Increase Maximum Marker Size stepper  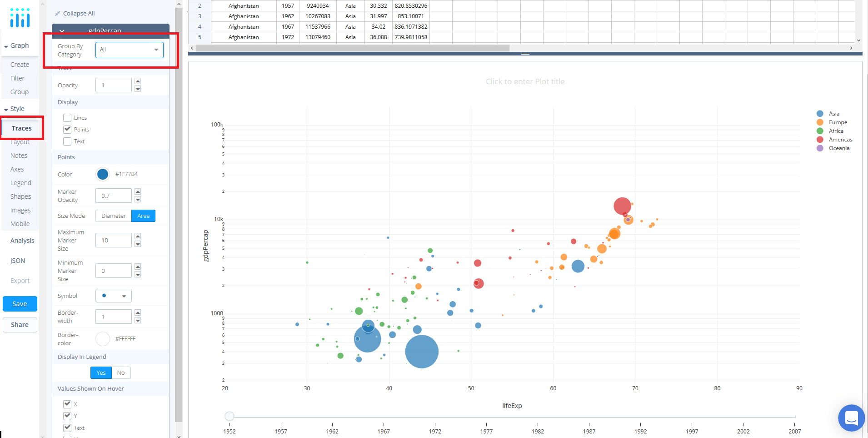(138, 237)
